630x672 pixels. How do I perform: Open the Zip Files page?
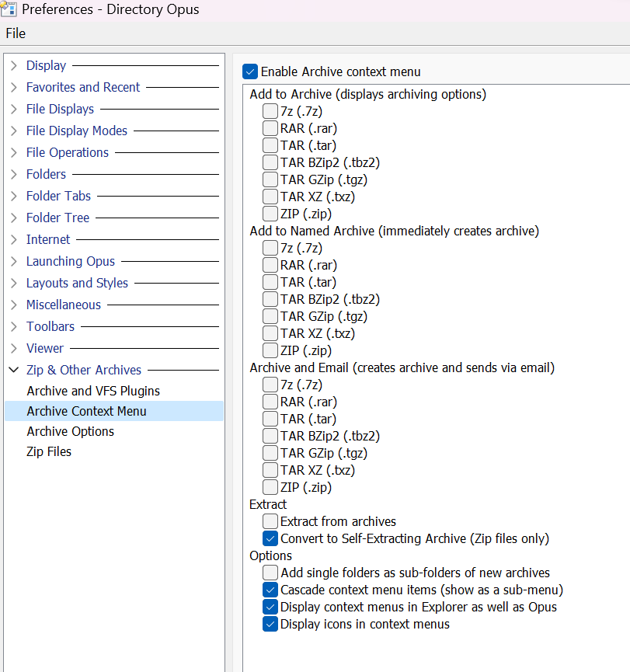click(x=49, y=451)
